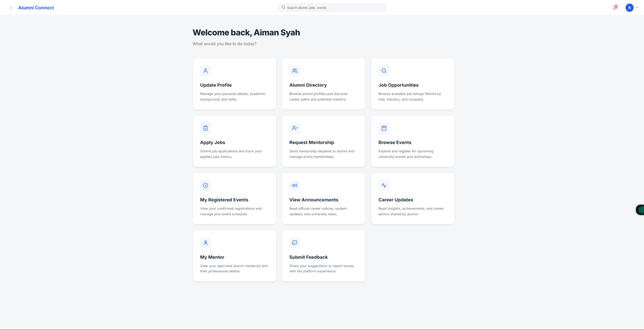Click the Career Updates activity icon
Image resolution: width=644 pixels, height=330 pixels.
coord(384,185)
